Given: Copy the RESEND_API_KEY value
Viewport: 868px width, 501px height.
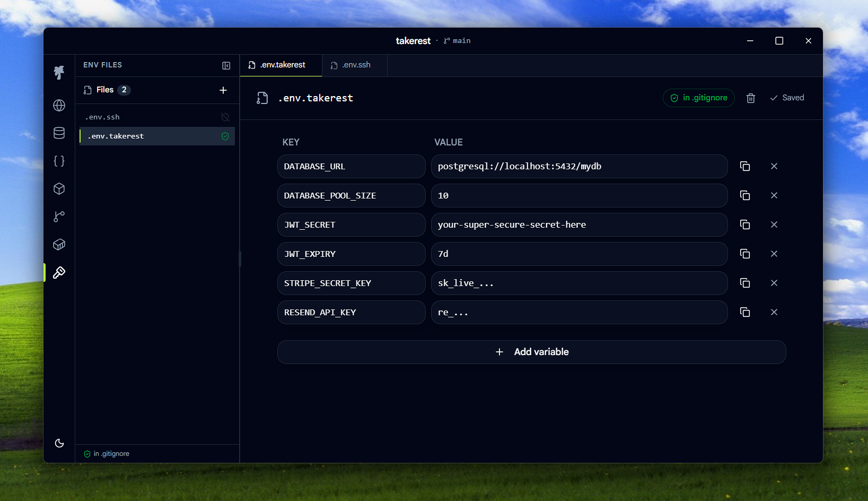Looking at the screenshot, I should [x=744, y=313].
